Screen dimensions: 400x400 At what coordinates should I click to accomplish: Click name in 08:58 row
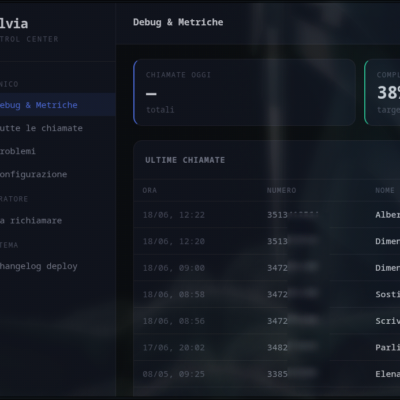click(x=387, y=294)
